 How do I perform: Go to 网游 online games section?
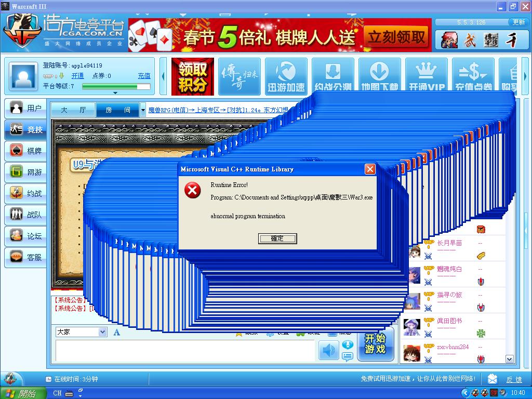26,172
